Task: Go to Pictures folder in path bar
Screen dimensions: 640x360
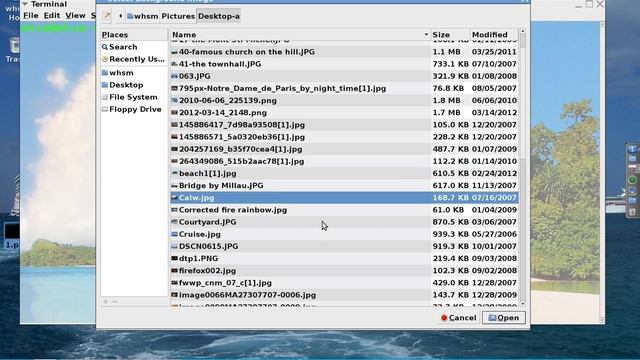Action: coord(178,16)
